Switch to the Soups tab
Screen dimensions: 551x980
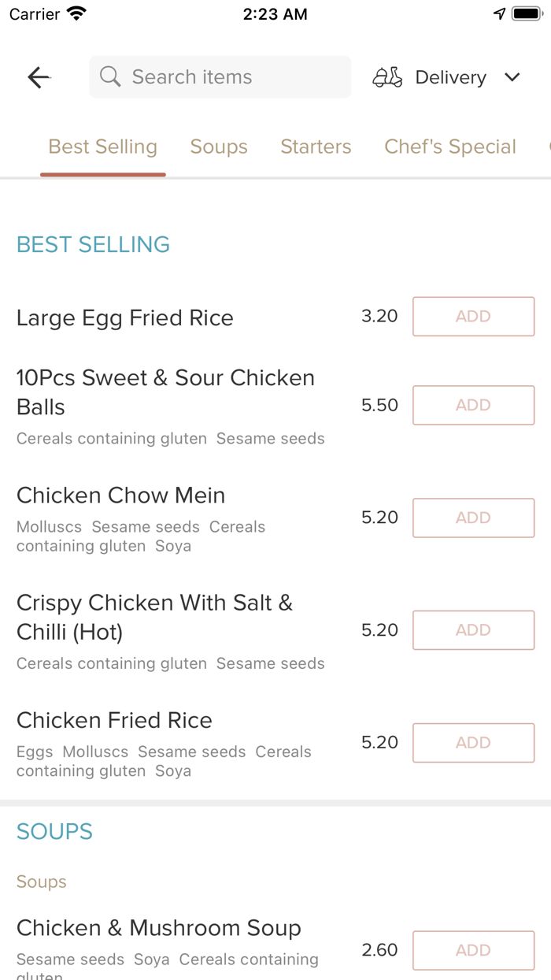[x=219, y=147]
